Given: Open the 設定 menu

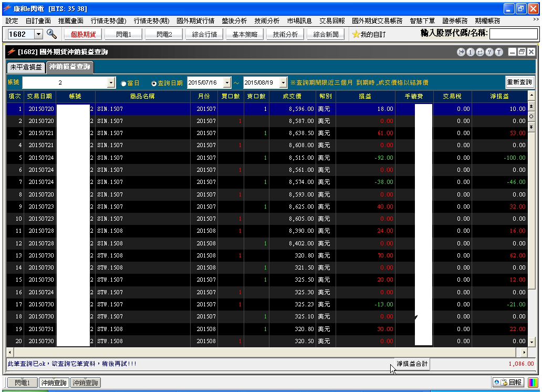Looking at the screenshot, I should (x=12, y=21).
